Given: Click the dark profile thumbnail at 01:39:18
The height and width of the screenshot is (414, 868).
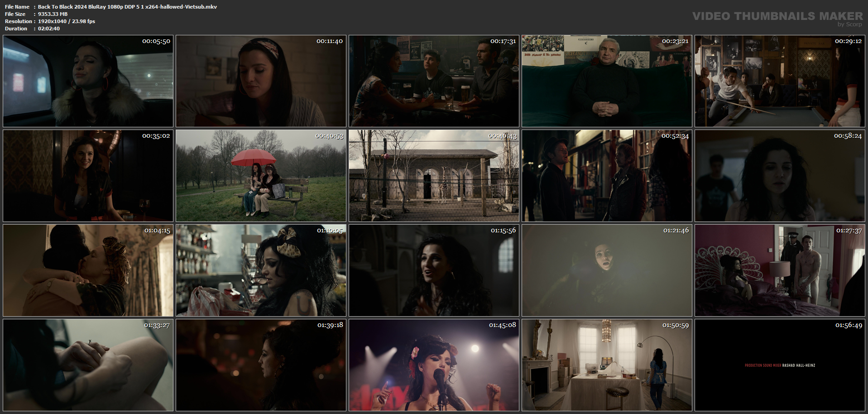Looking at the screenshot, I should tap(261, 365).
